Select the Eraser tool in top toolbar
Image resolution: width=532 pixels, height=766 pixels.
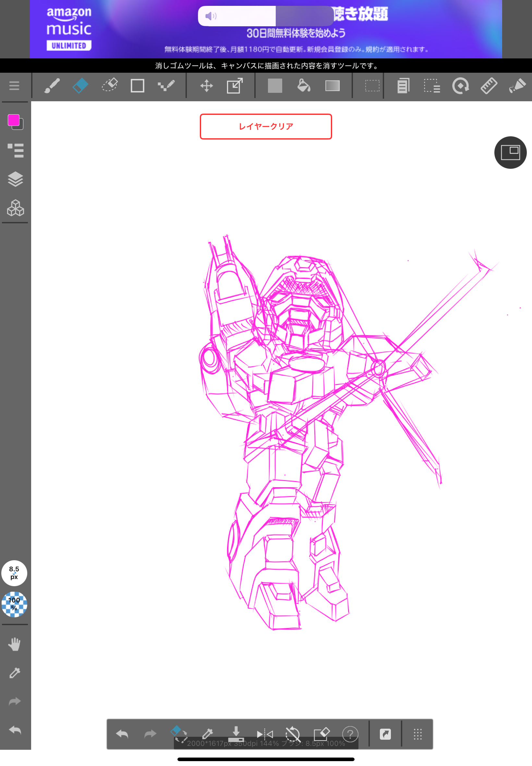pos(80,86)
